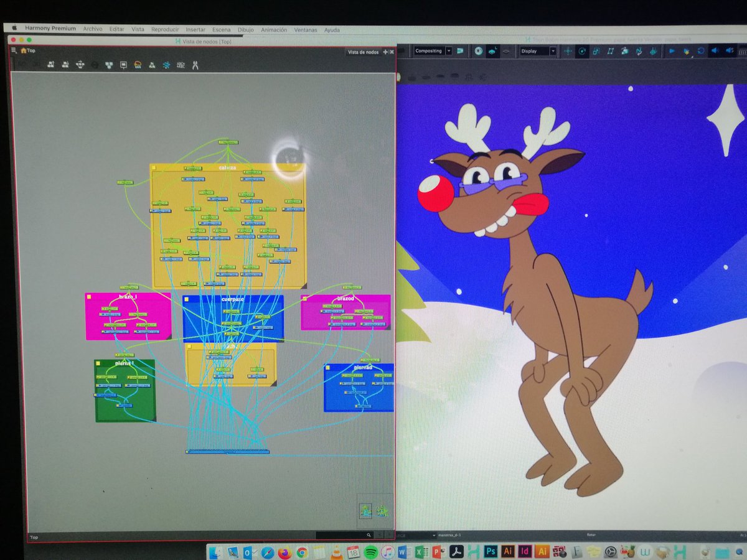The height and width of the screenshot is (560, 747).
Task: Open the Escena menu
Action: point(221,29)
